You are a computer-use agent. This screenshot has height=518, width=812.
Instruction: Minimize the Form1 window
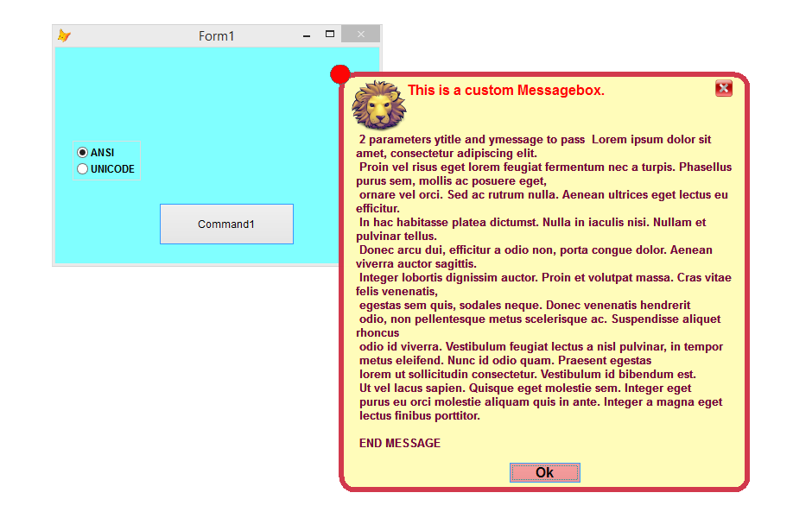[307, 35]
